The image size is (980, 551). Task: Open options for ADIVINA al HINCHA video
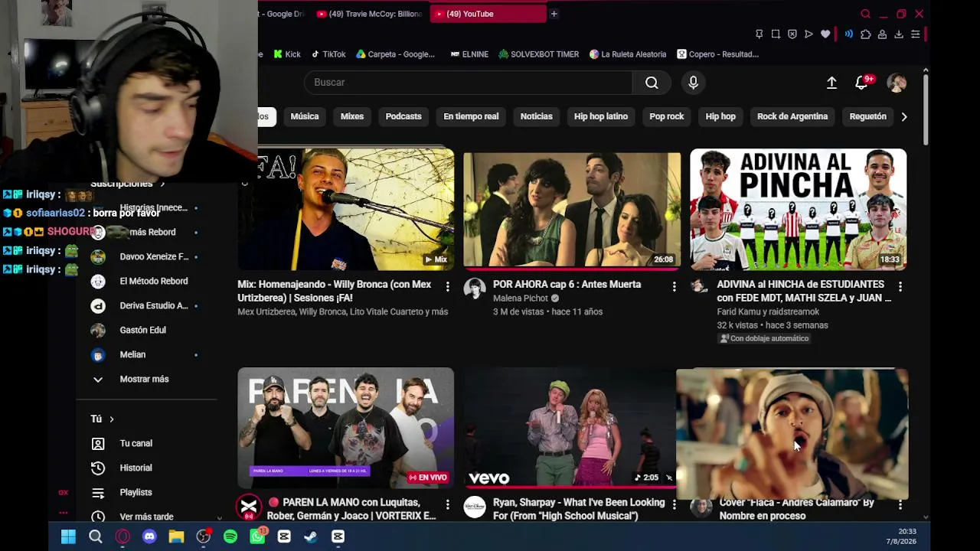pyautogui.click(x=900, y=286)
